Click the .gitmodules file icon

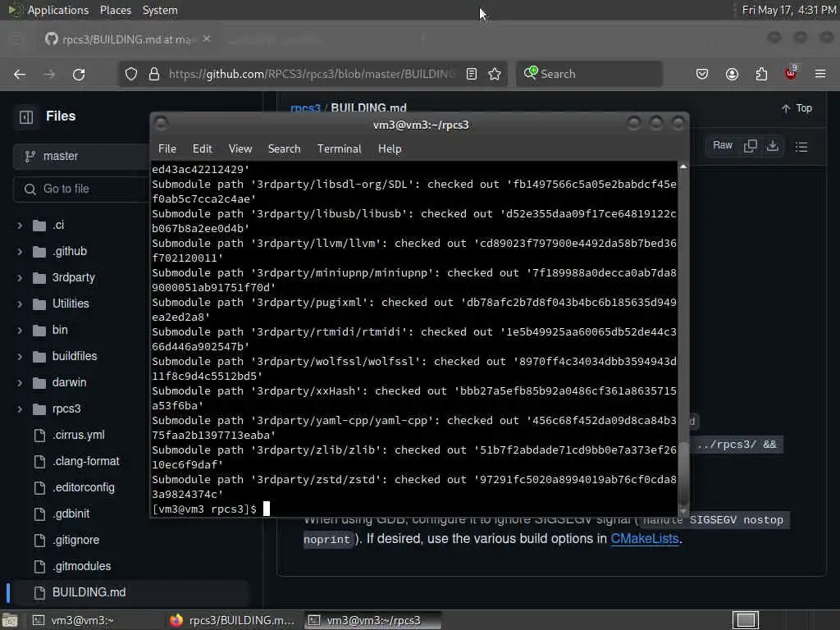pos(39,566)
